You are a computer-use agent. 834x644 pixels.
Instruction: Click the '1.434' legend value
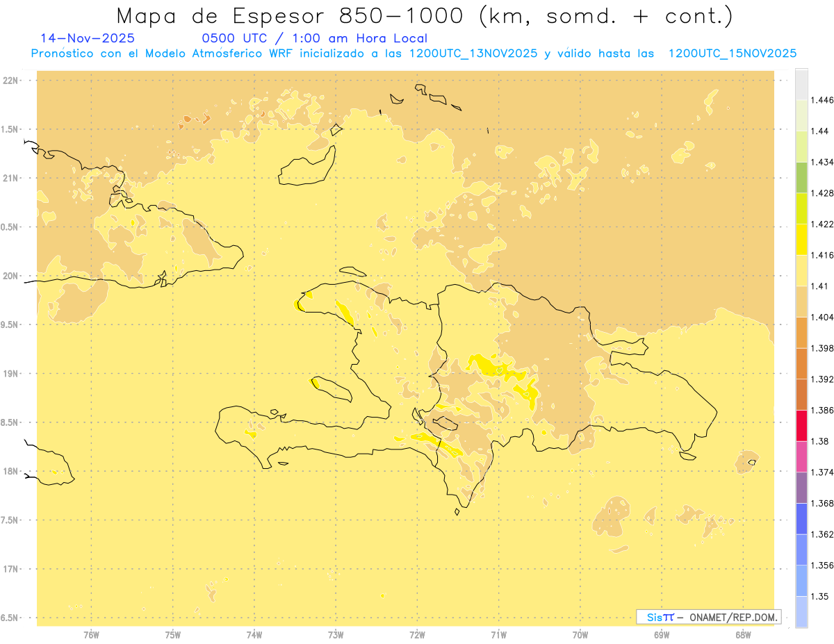click(821, 162)
